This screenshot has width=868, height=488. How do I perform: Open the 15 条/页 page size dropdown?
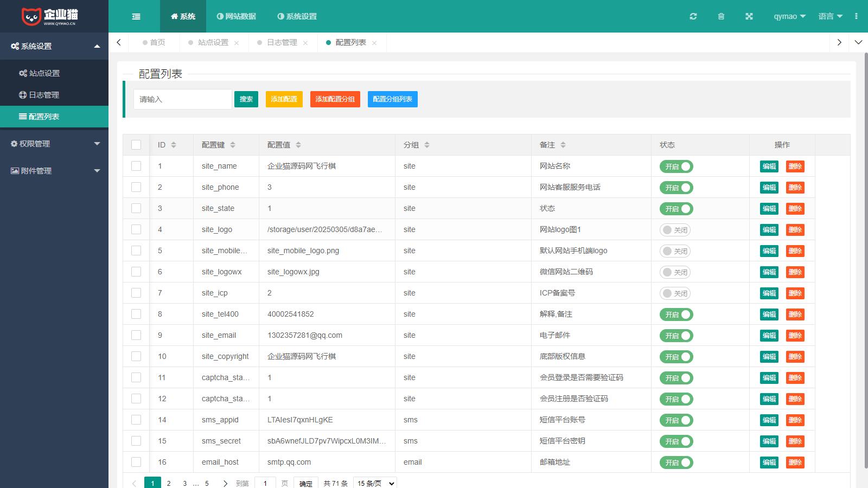pyautogui.click(x=375, y=483)
